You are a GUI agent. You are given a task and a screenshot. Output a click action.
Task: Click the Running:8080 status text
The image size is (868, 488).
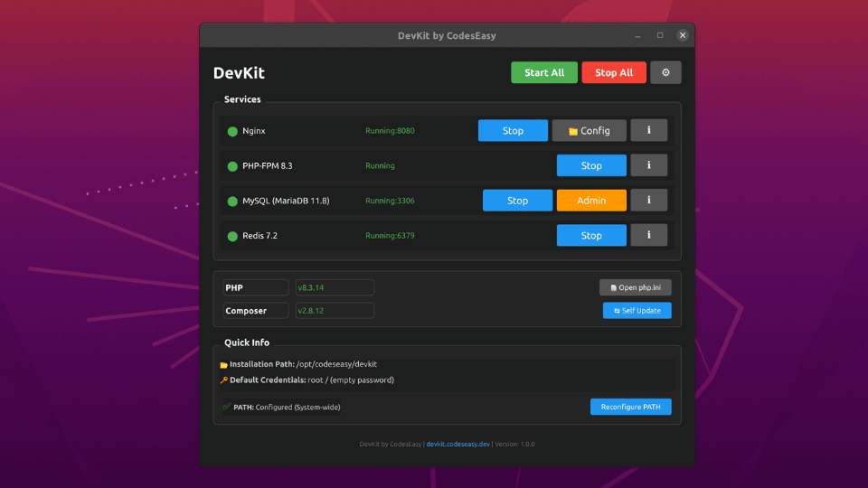click(x=390, y=130)
